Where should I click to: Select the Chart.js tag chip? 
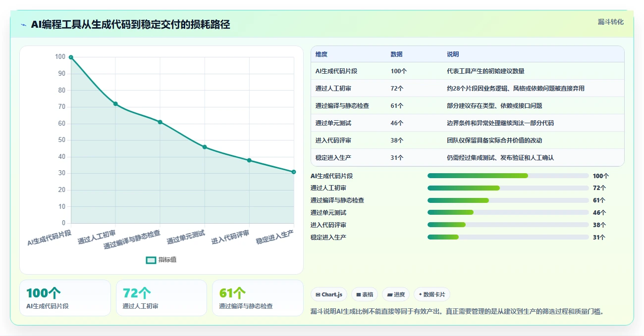point(329,294)
